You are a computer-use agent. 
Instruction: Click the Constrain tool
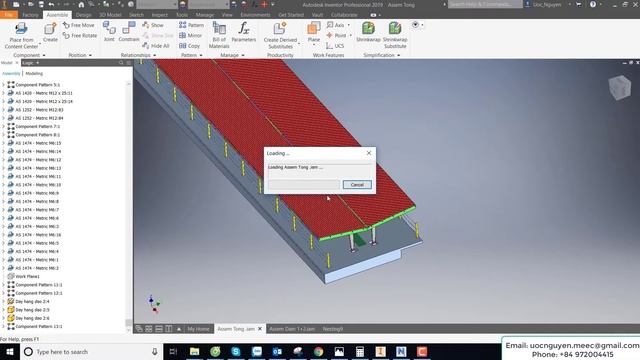pos(129,32)
